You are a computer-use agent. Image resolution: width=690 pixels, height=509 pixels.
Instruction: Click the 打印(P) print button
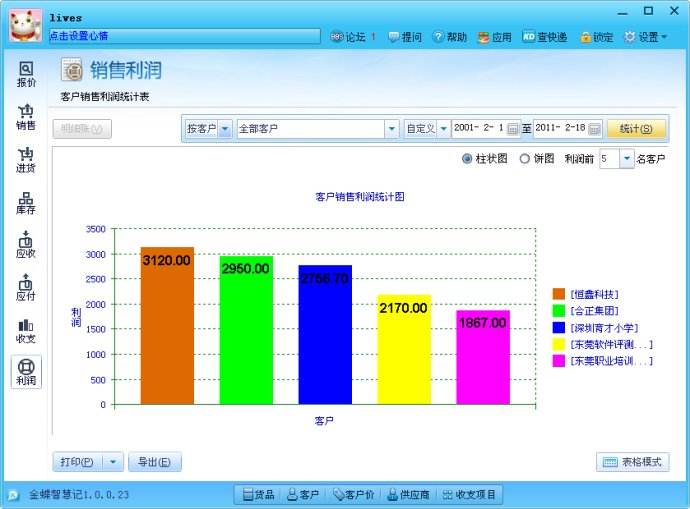[77, 462]
